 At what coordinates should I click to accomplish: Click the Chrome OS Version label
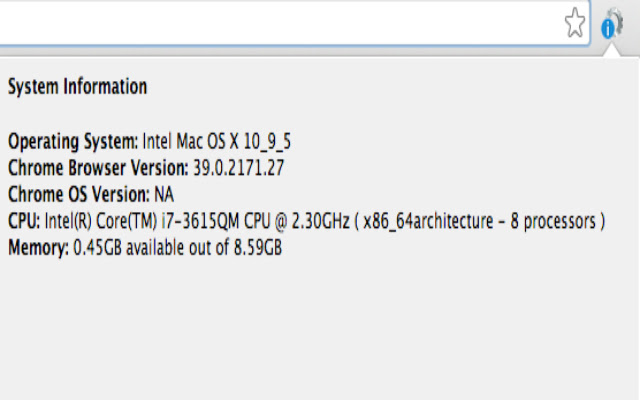tap(78, 194)
